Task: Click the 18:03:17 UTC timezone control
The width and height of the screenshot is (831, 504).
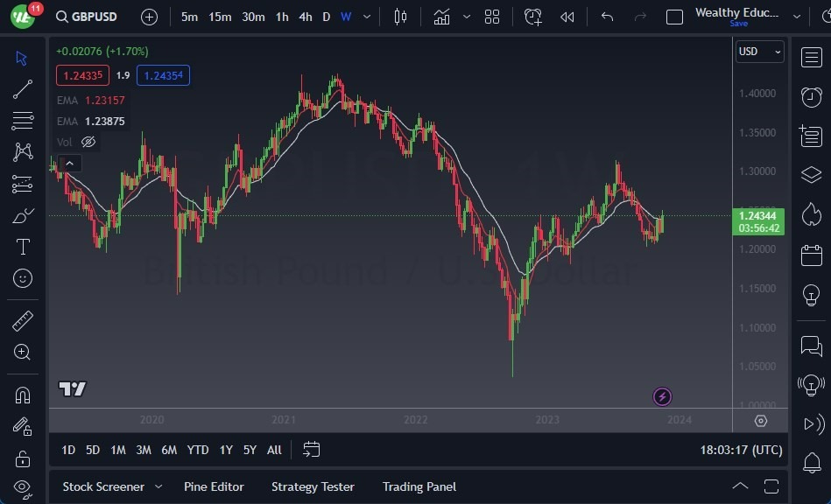Action: 742,450
